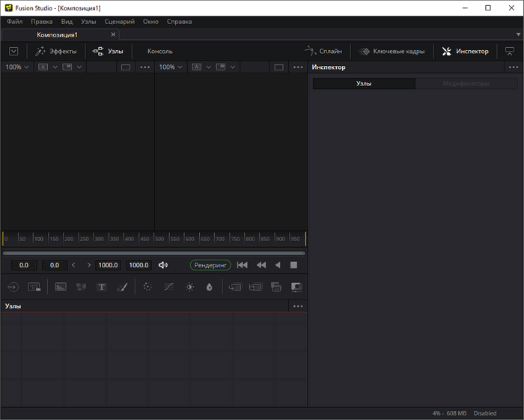Open the Окно menu

tap(150, 22)
